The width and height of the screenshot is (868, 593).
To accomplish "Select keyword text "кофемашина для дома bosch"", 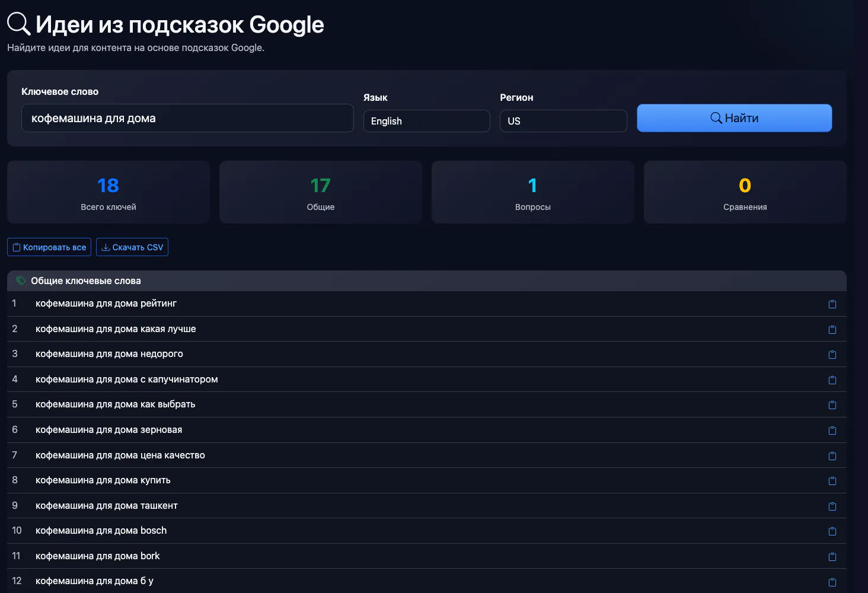I will click(101, 531).
